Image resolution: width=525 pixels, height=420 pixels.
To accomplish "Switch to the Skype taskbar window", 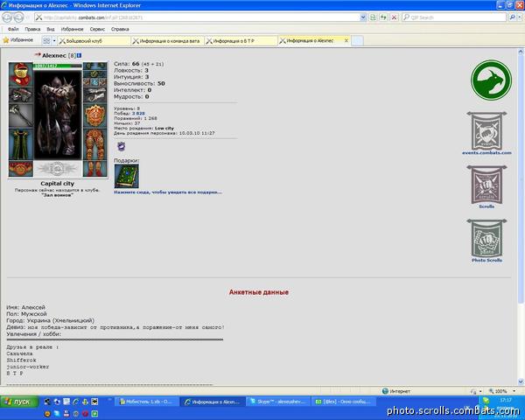I will pyautogui.click(x=276, y=402).
